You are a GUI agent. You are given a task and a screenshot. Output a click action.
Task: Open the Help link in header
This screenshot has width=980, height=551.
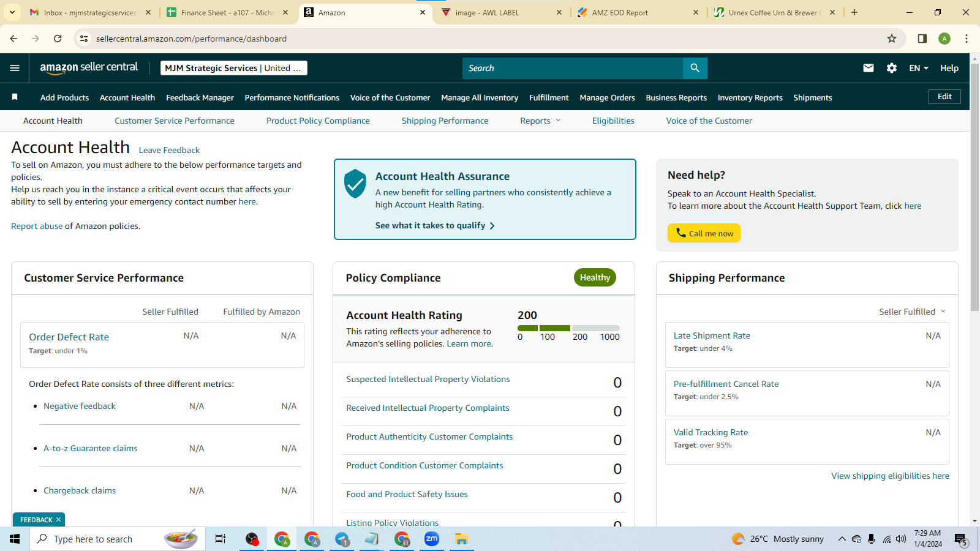pos(949,68)
